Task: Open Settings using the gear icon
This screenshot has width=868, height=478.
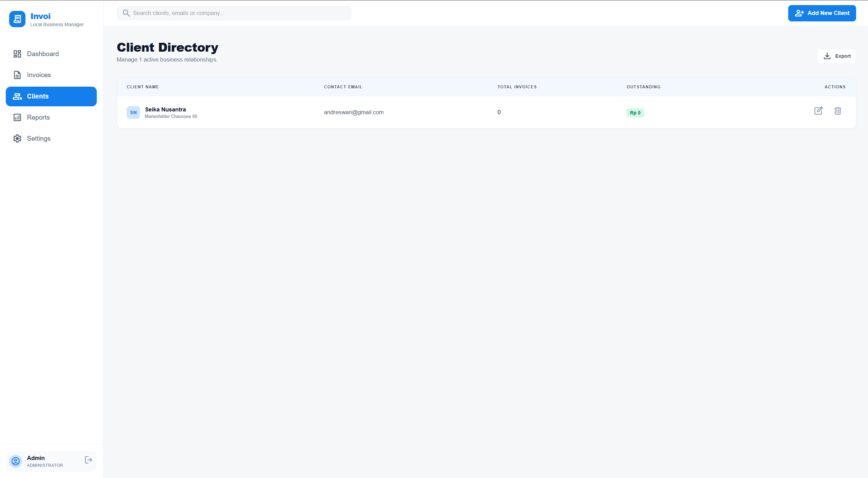Action: point(17,138)
